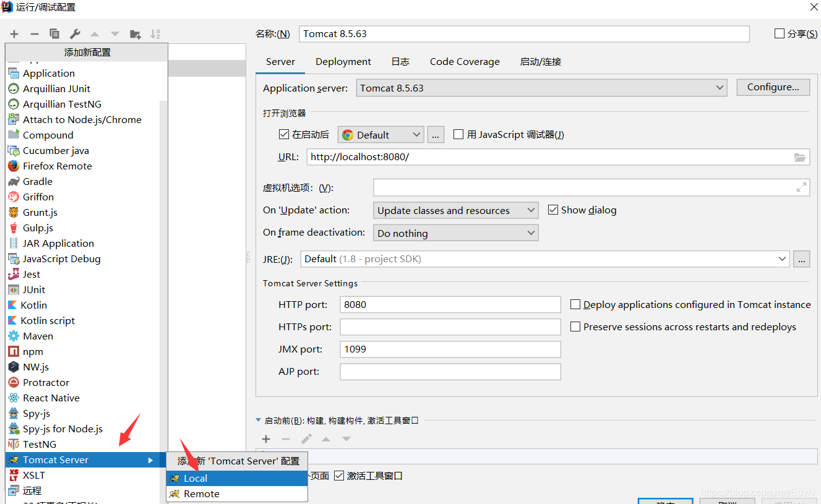
Task: Toggle the 分享 checkbox
Action: 780,33
